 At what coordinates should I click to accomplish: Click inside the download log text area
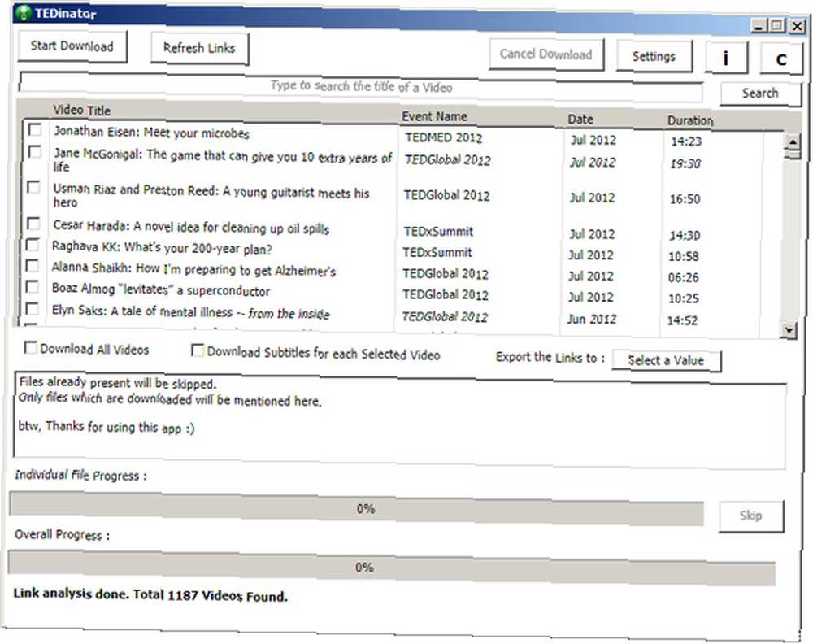tap(400, 420)
